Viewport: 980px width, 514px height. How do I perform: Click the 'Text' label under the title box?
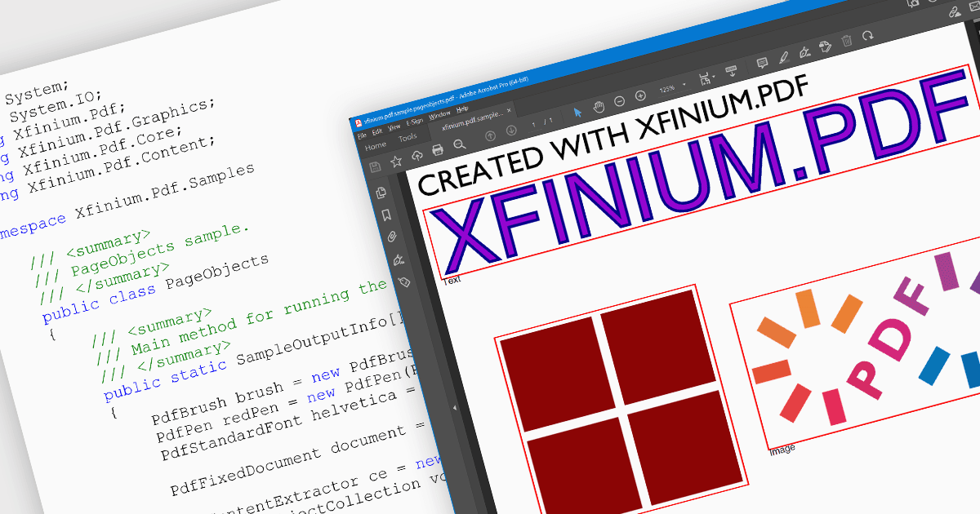[451, 280]
